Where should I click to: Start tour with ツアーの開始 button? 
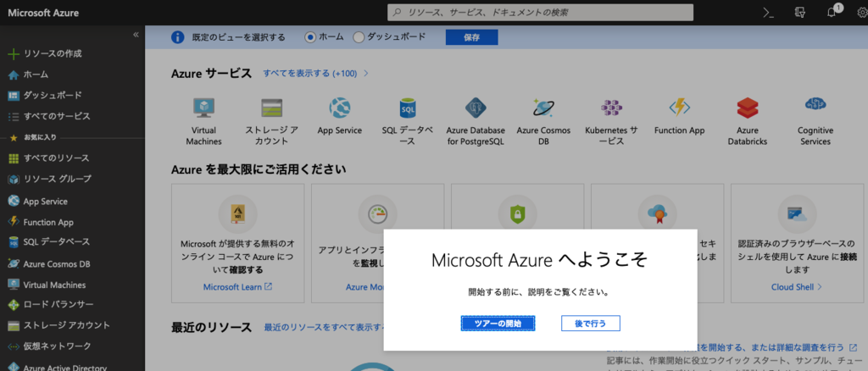pyautogui.click(x=498, y=323)
